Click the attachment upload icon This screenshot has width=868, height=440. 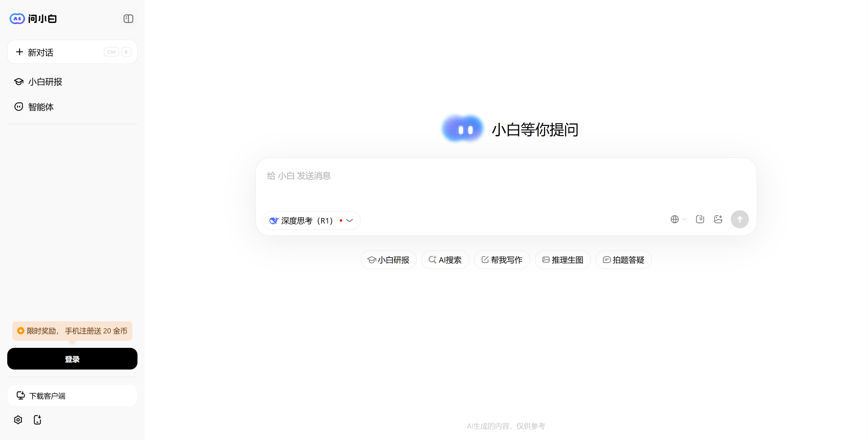point(700,220)
